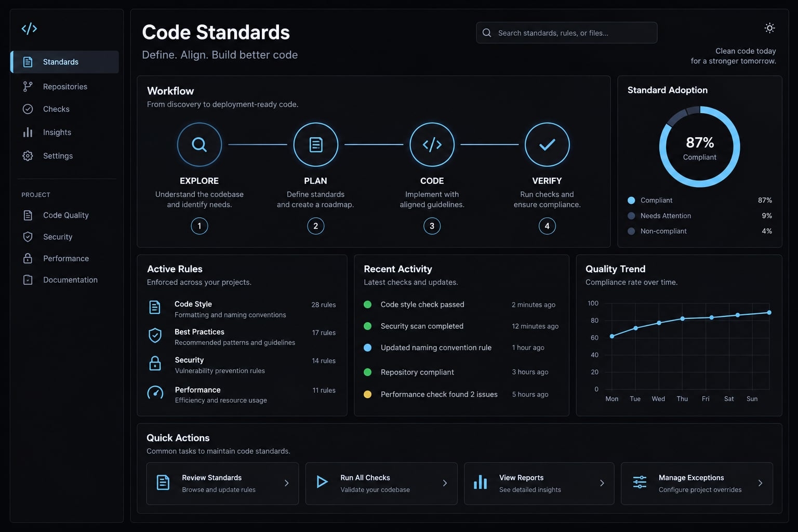Select the Verify checkmark workflow step
Viewport: 798px width, 532px height.
pos(547,144)
